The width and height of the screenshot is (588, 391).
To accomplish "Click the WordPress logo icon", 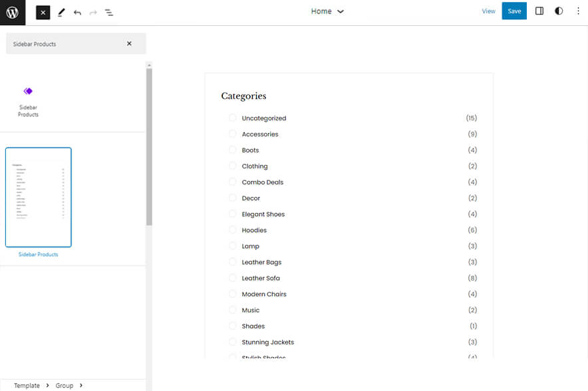I will click(13, 12).
